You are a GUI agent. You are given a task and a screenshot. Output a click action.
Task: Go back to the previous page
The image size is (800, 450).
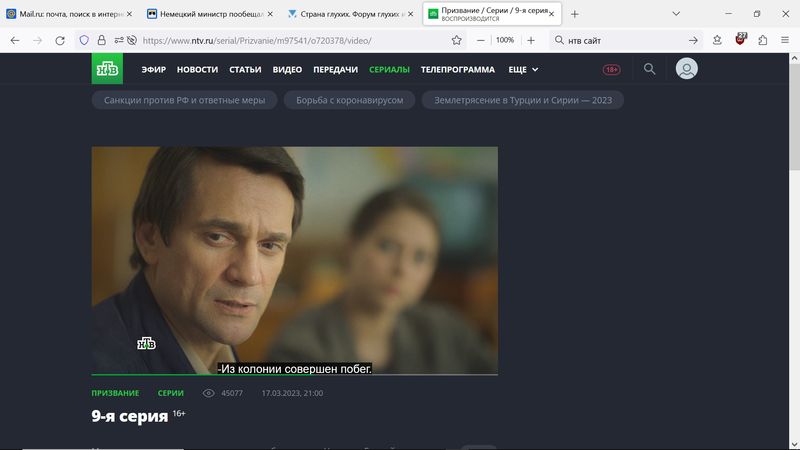tap(15, 40)
